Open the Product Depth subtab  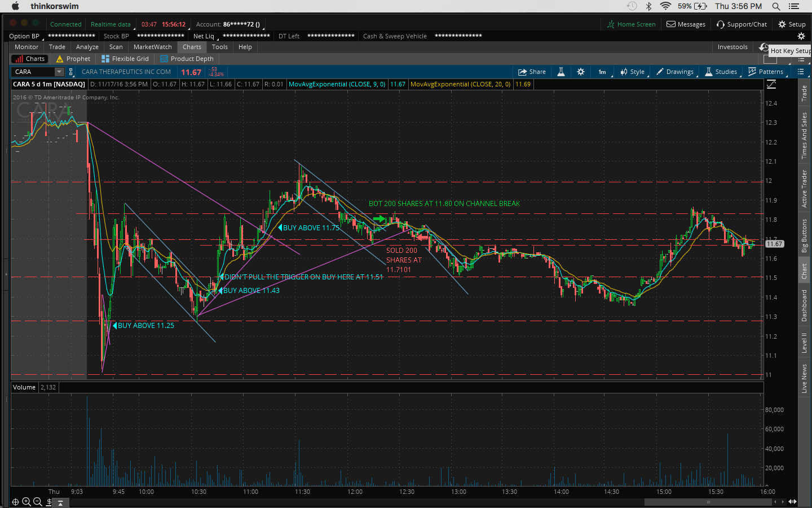187,59
